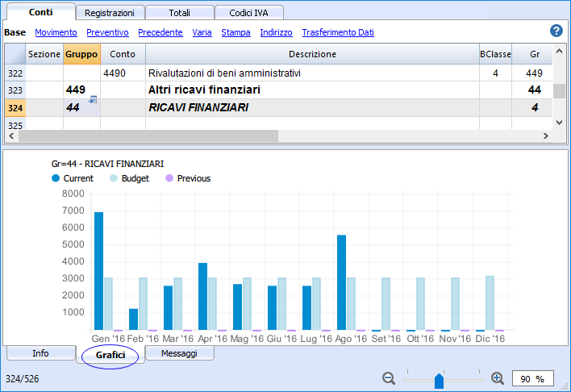Image resolution: width=571 pixels, height=392 pixels.
Task: Click the Gr column header
Action: point(534,54)
